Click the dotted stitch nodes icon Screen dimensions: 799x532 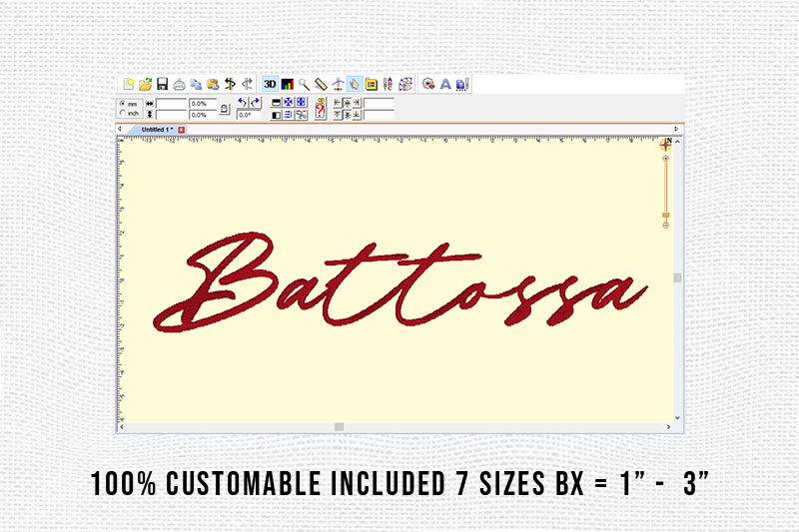(405, 84)
